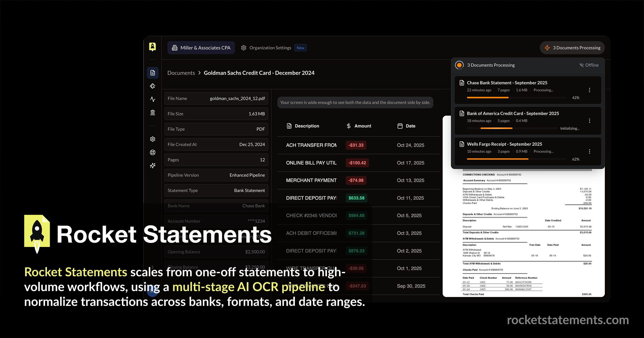The height and width of the screenshot is (338, 644).
Task: Click the statement document preview thumbnail
Action: pos(524,233)
